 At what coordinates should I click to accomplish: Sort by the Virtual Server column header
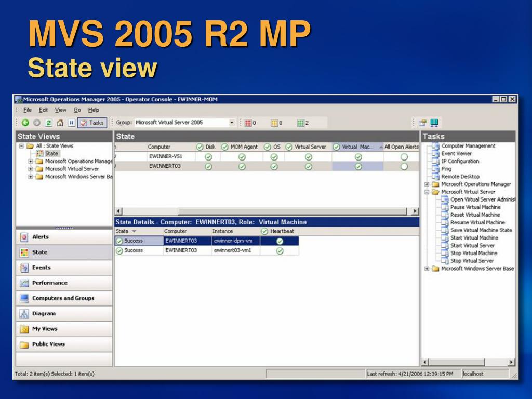pyautogui.click(x=307, y=147)
